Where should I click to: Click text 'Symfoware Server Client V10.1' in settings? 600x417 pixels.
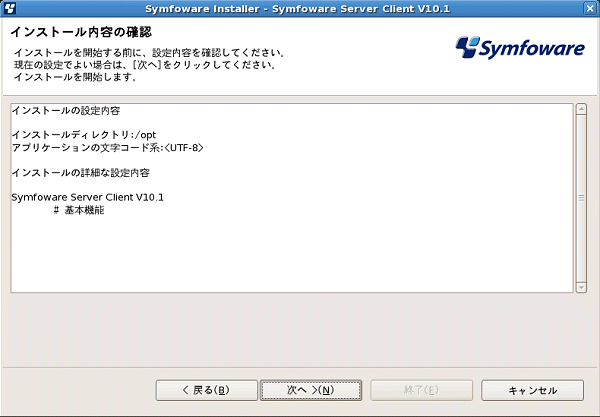click(x=87, y=197)
